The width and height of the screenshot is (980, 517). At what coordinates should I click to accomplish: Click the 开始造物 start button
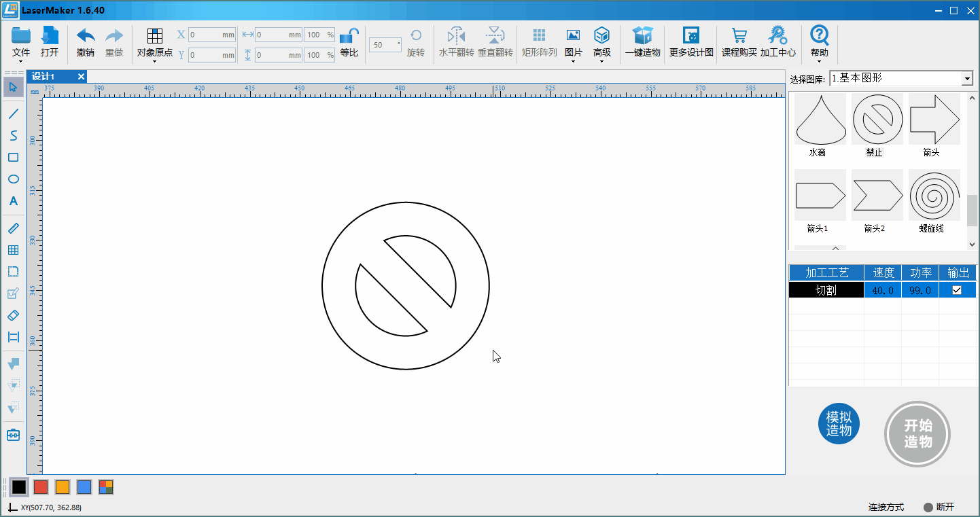[x=917, y=433]
